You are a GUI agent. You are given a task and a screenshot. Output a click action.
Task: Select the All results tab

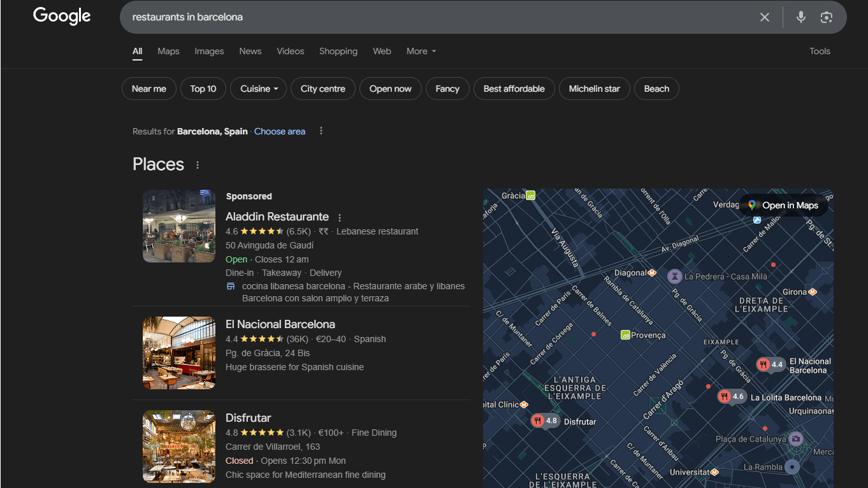(137, 51)
